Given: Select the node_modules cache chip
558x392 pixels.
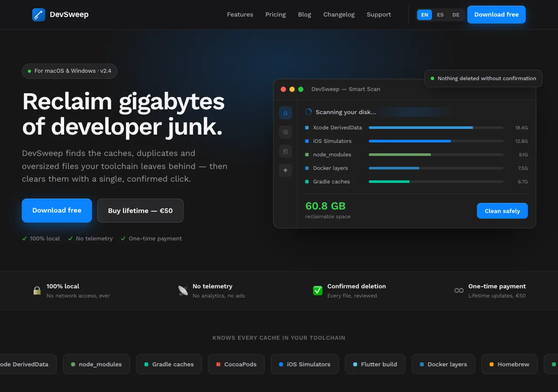Looking at the screenshot, I should coord(96,364).
